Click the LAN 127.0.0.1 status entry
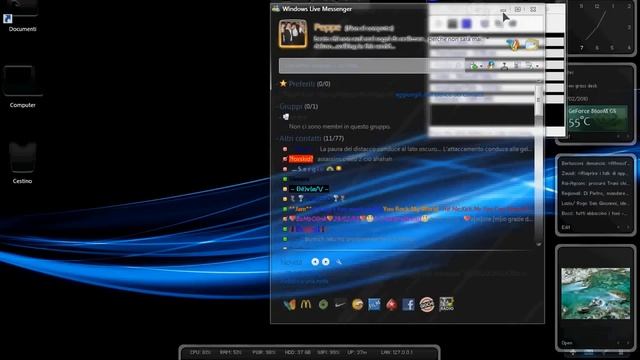640x360 pixels. (396, 352)
